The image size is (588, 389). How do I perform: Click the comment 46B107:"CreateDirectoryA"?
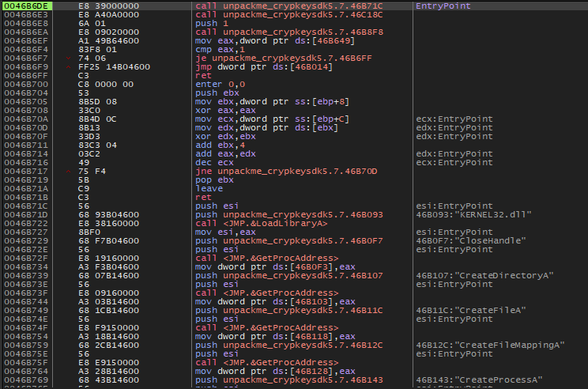[485, 275]
